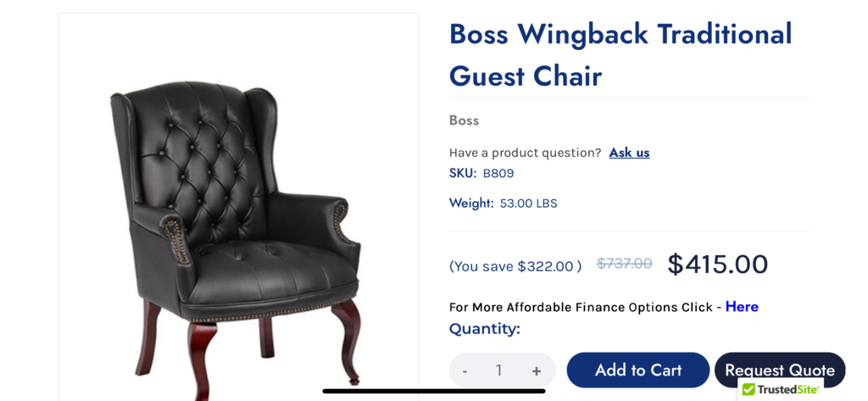Click the wingback chair product image
The width and height of the screenshot is (868, 401).
(239, 229)
